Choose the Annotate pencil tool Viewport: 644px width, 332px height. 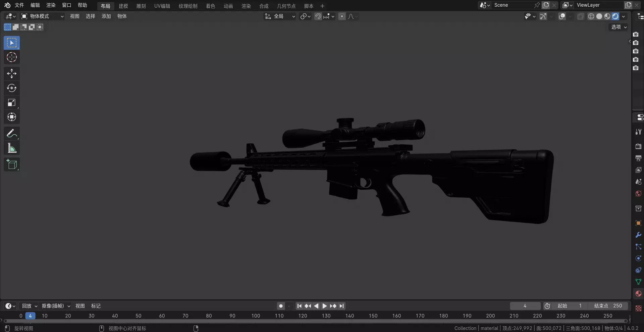click(12, 133)
